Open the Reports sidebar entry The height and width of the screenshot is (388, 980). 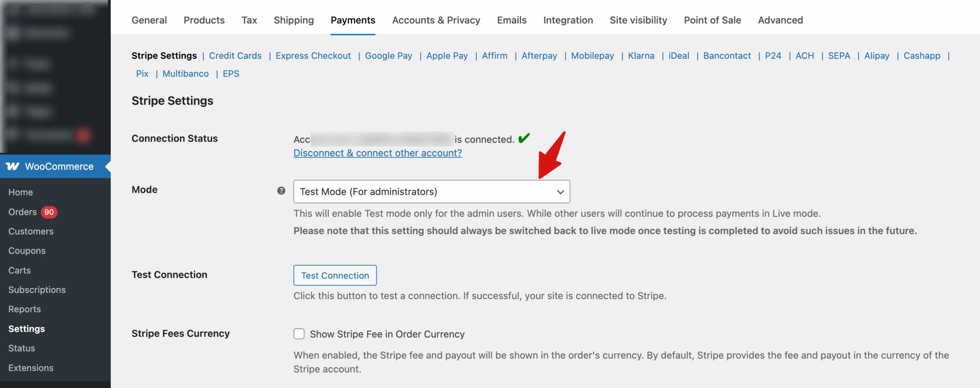(24, 309)
